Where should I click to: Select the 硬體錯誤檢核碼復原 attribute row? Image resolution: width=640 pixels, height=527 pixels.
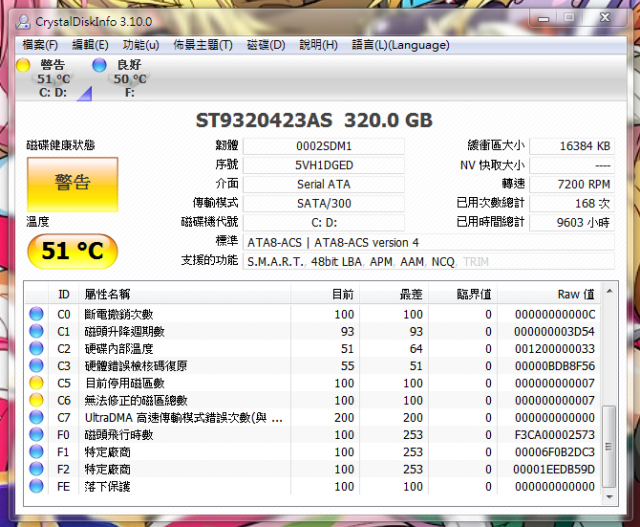click(x=312, y=365)
